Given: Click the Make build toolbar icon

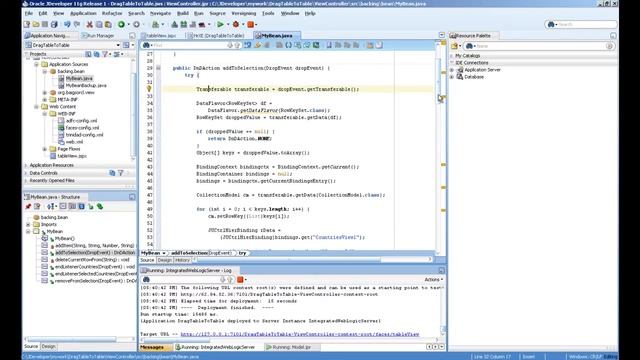Looking at the screenshot, I should click(x=175, y=24).
